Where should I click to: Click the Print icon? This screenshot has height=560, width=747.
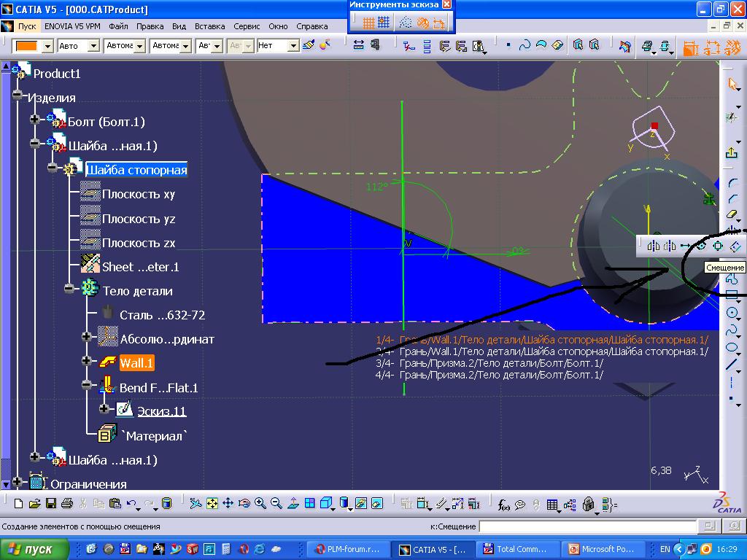(66, 503)
